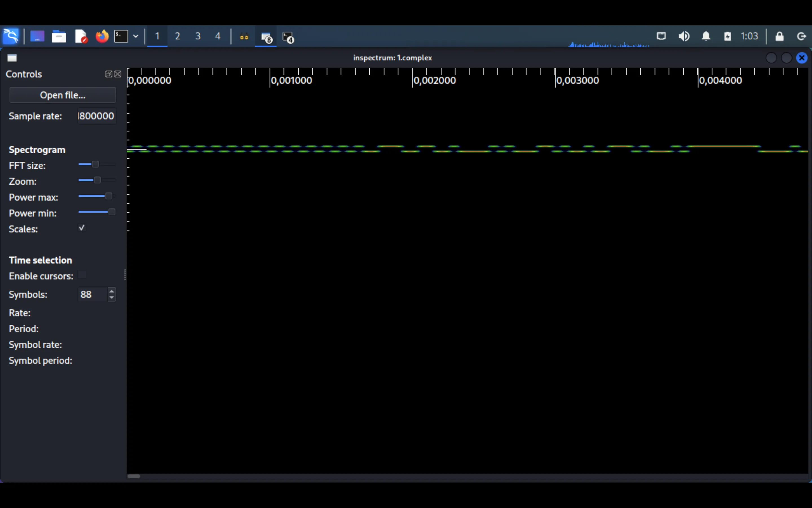
Task: Click the Sample rate input field
Action: point(97,116)
